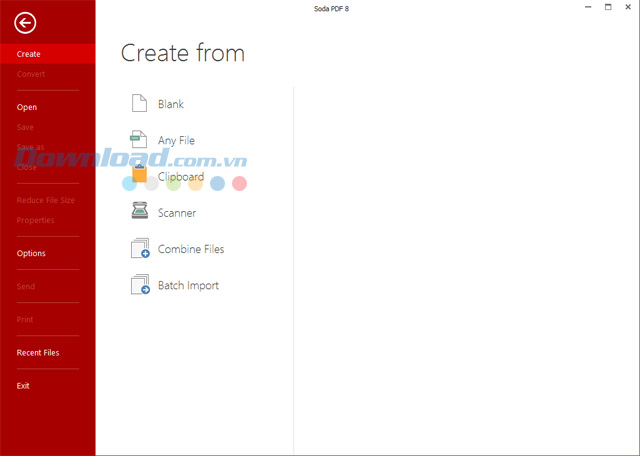Image resolution: width=640 pixels, height=456 pixels.
Task: Click the orange Clipboard icon
Action: coord(139,174)
